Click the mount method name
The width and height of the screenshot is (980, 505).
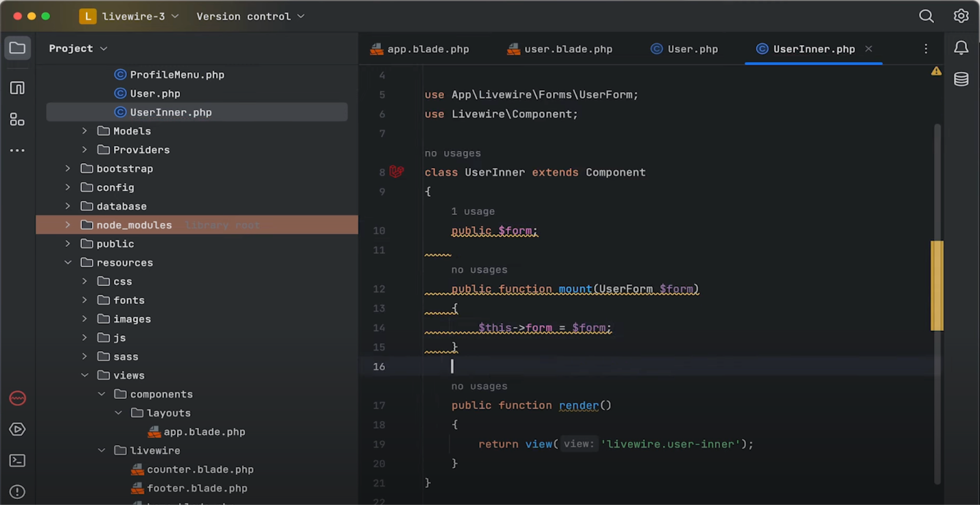(x=575, y=289)
